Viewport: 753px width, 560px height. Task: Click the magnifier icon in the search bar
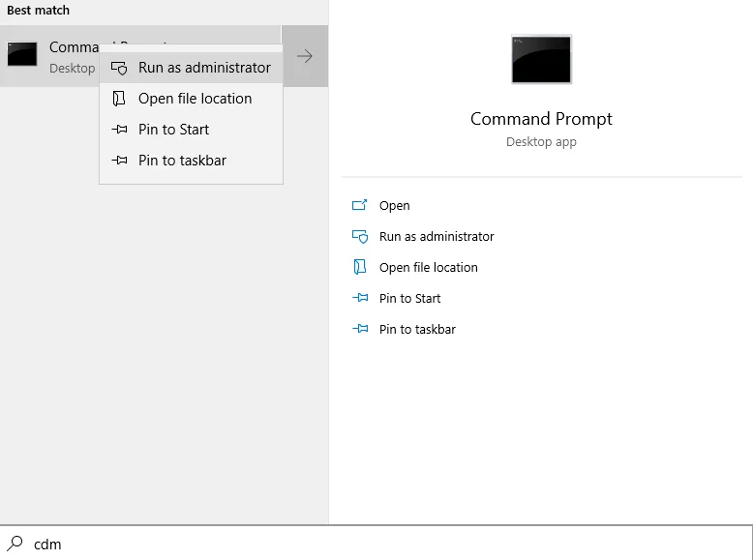15,544
